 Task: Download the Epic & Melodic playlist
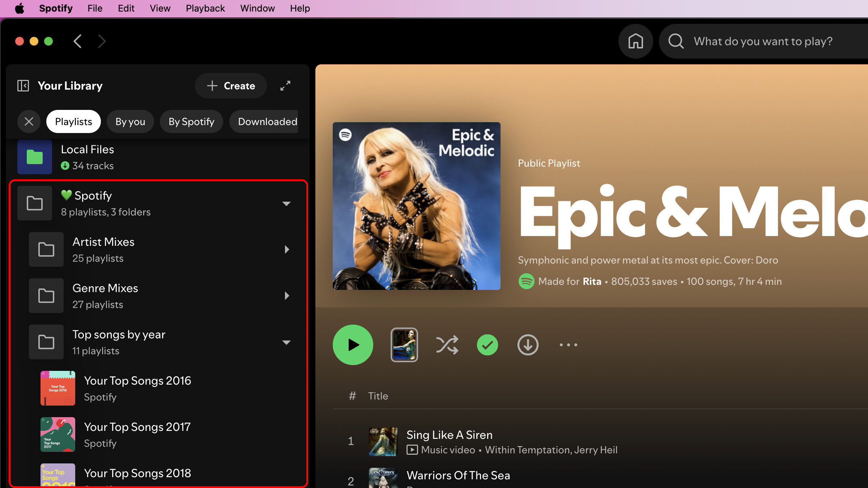point(528,345)
